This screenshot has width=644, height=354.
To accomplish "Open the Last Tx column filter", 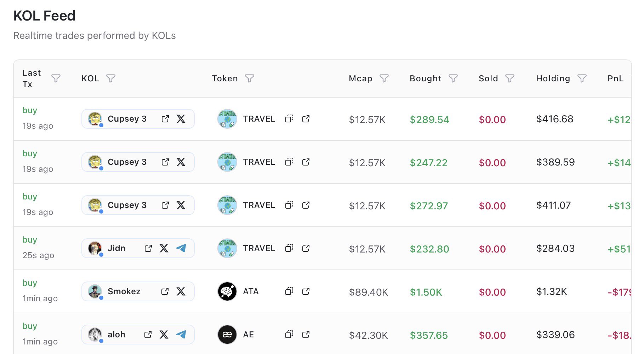I will 56,78.
